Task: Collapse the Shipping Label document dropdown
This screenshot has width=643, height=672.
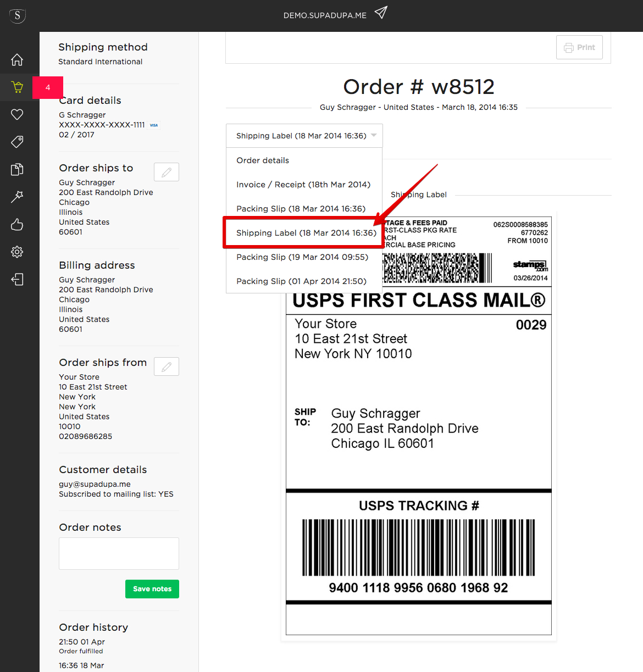Action: (x=304, y=136)
